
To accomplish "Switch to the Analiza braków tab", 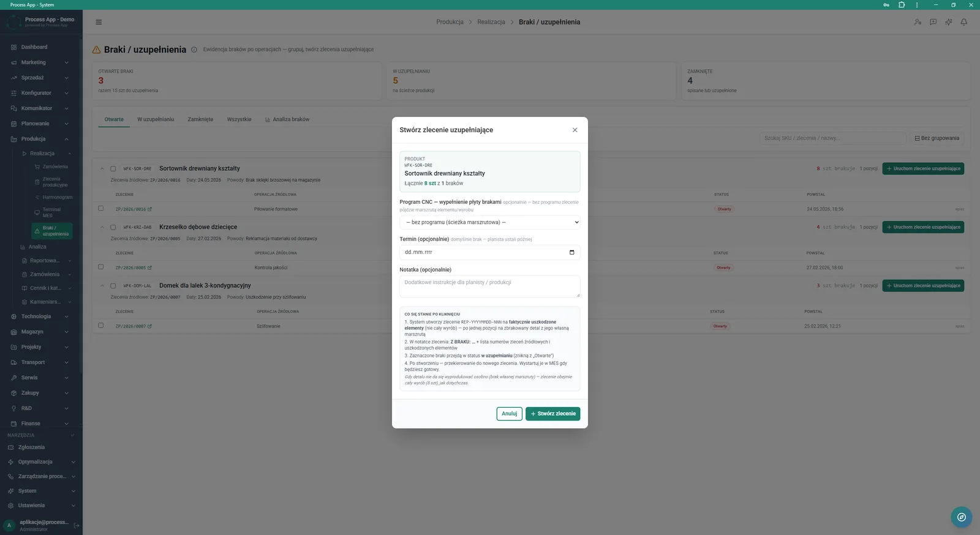I will tap(287, 119).
